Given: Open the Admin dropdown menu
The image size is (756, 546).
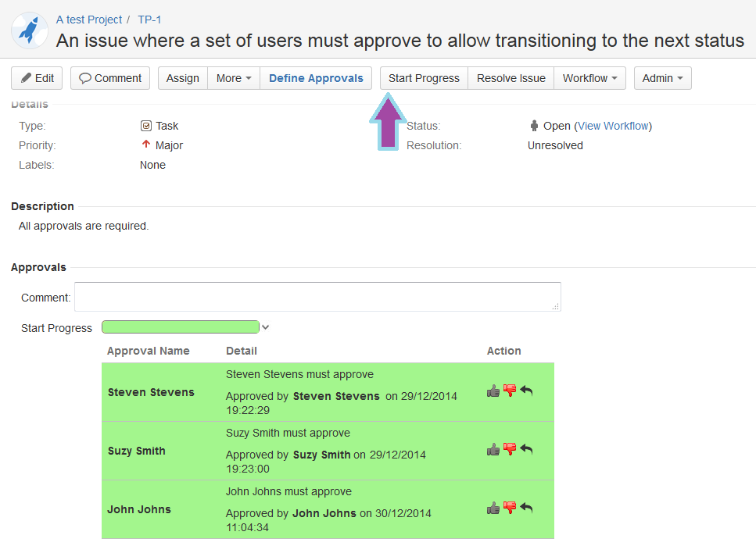Looking at the screenshot, I should [x=662, y=78].
